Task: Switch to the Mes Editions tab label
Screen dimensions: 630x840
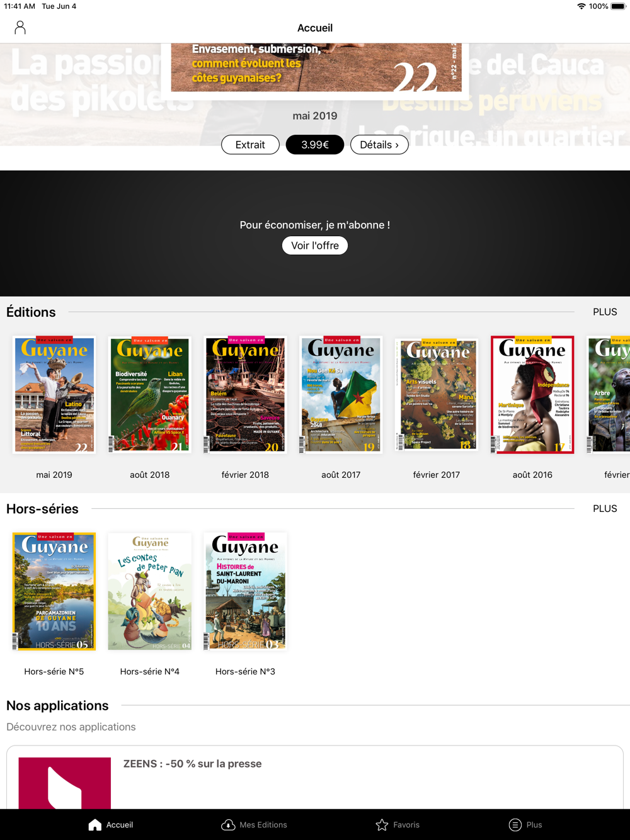Action: click(x=263, y=825)
